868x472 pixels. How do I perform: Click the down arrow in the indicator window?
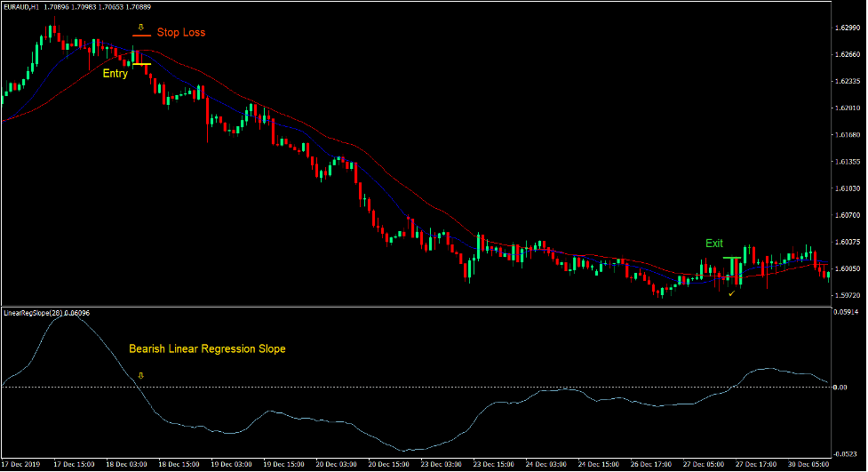tap(139, 376)
